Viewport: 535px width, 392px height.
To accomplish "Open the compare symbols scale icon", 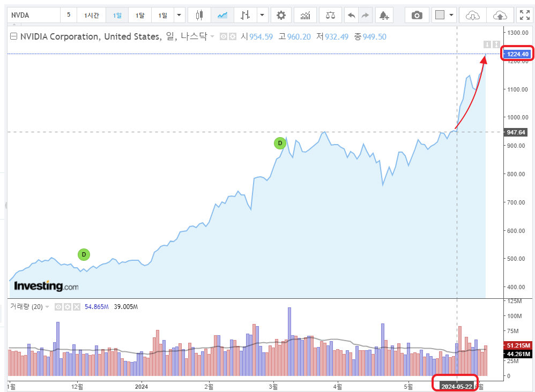I will (x=330, y=15).
